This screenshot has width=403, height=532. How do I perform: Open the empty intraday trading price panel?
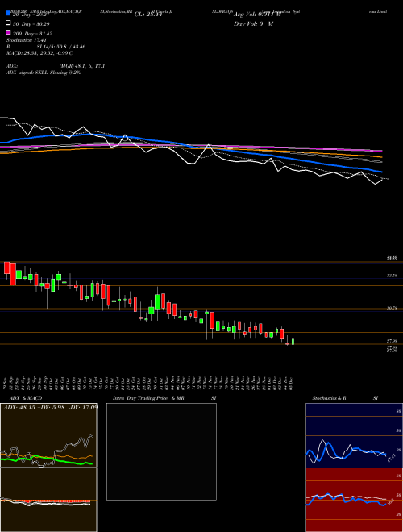click(161, 451)
